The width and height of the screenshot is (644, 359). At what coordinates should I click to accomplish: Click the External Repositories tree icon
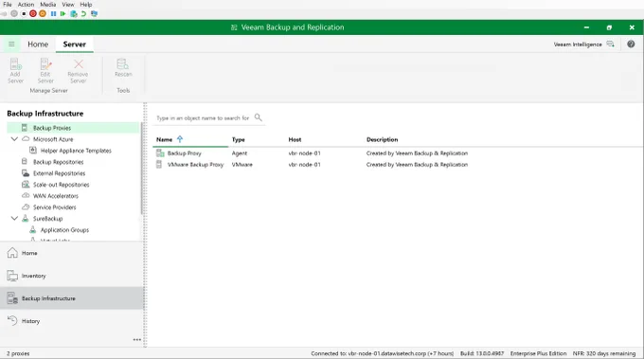[x=26, y=173]
